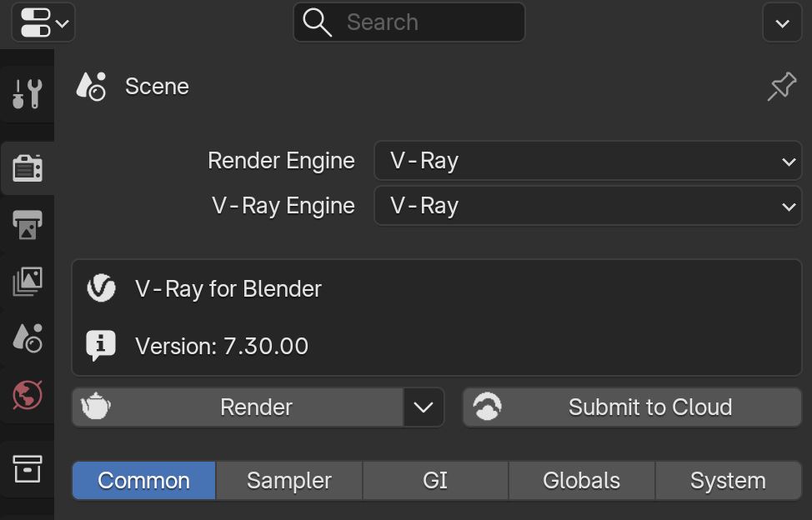This screenshot has width=812, height=520.
Task: Open the options dropdown at top right
Action: (782, 22)
